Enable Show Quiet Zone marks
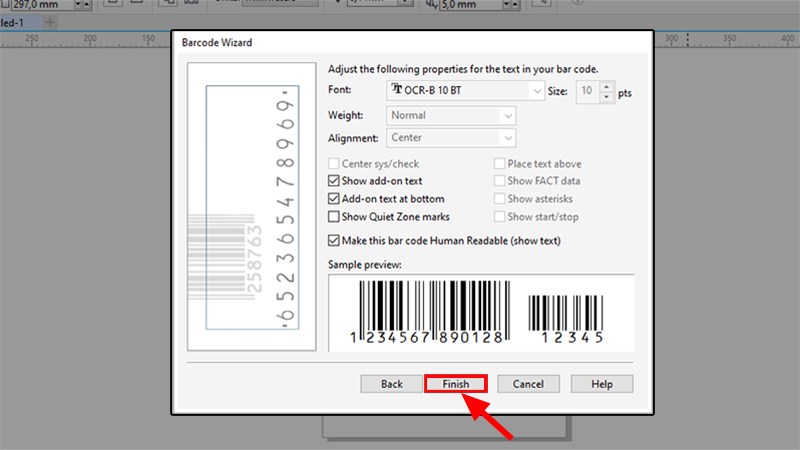The image size is (800, 450). coord(334,217)
